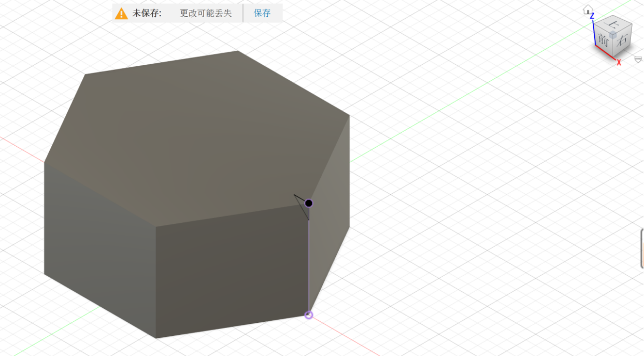This screenshot has width=644, height=356.
Task: Click the orange warning icon beside 未保存
Action: point(121,13)
